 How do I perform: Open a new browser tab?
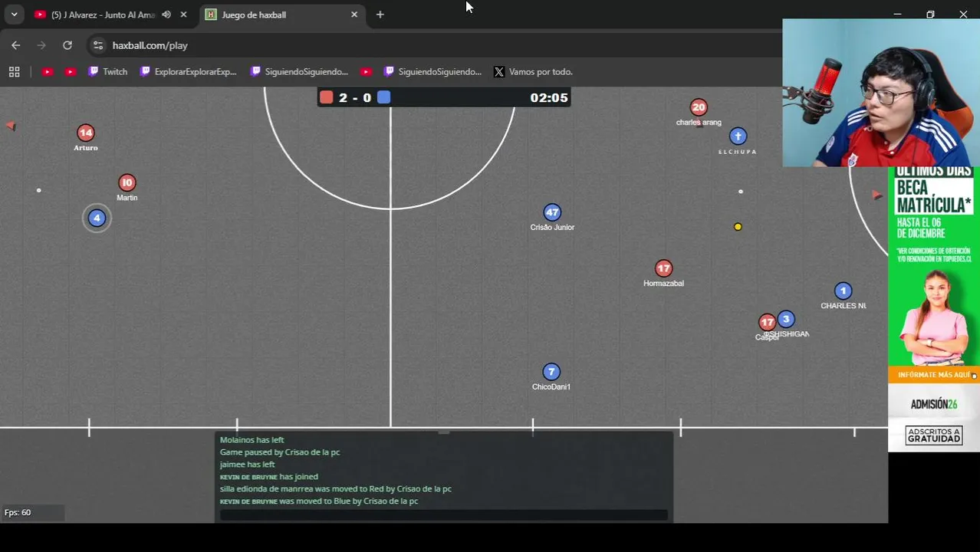click(380, 15)
